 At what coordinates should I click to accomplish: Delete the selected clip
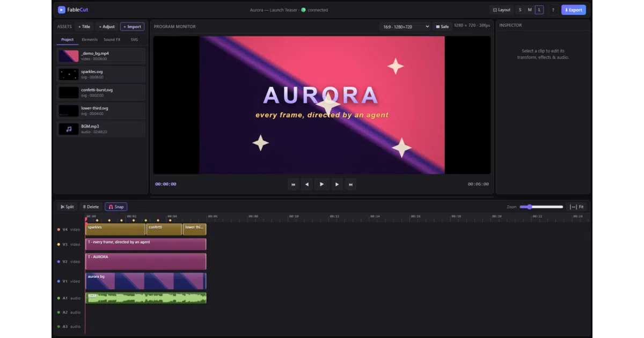click(91, 207)
